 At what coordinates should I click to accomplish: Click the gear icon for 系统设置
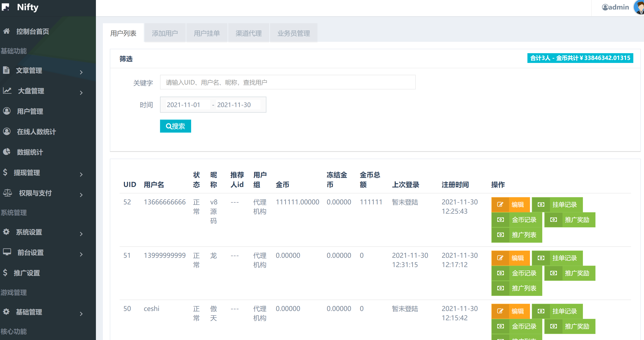6,232
